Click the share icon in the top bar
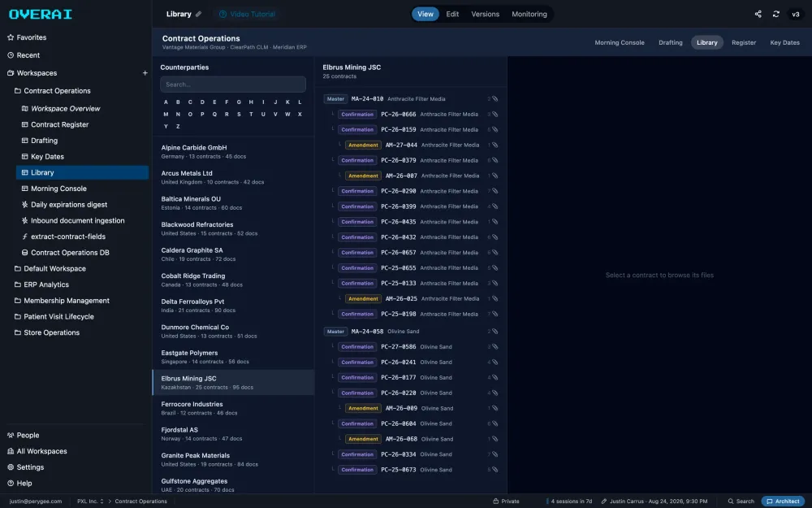The image size is (812, 508). (758, 14)
